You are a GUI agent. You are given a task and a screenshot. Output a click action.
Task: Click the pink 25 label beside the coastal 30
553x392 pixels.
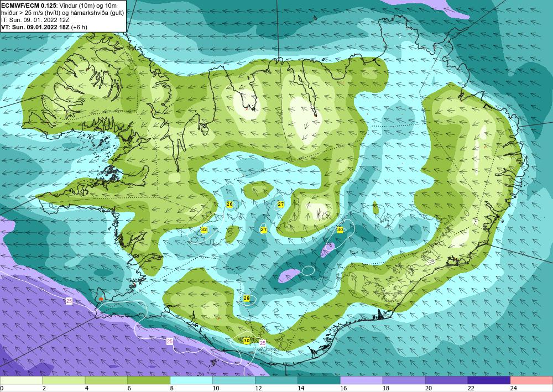[x=263, y=342]
